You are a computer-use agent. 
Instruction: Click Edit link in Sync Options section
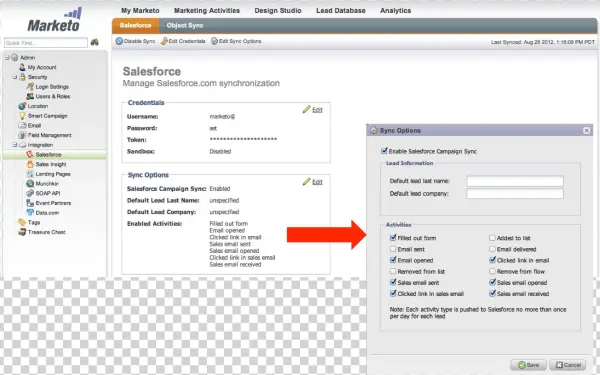point(317,182)
